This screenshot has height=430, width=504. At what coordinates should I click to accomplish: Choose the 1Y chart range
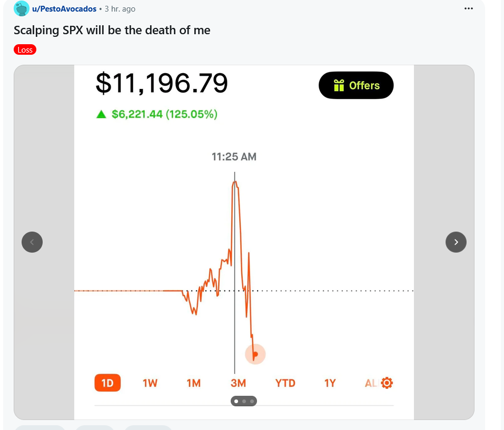coord(330,383)
